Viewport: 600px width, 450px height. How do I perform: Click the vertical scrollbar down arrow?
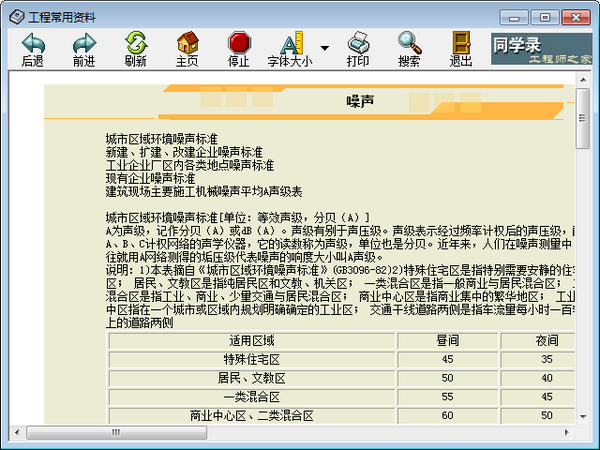coord(583,417)
